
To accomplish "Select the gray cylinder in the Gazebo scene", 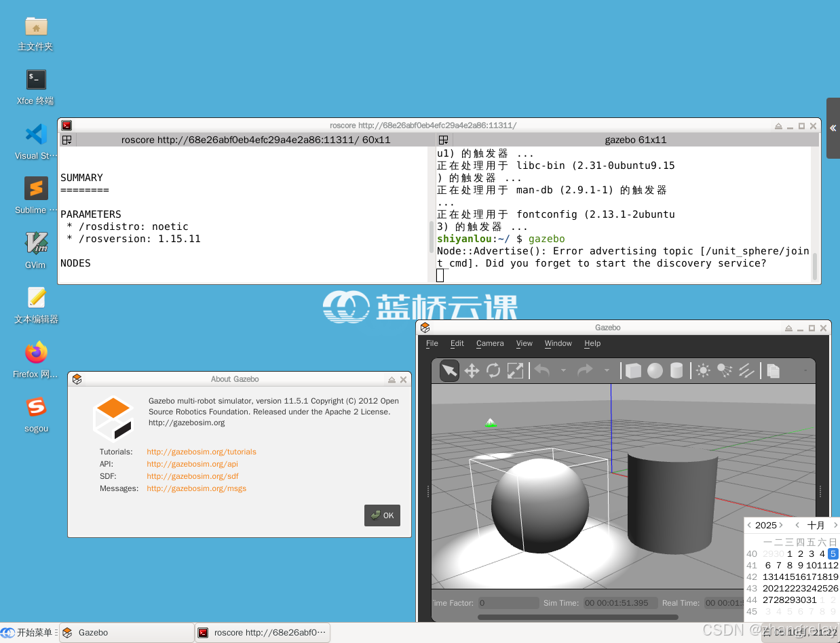I will point(671,499).
